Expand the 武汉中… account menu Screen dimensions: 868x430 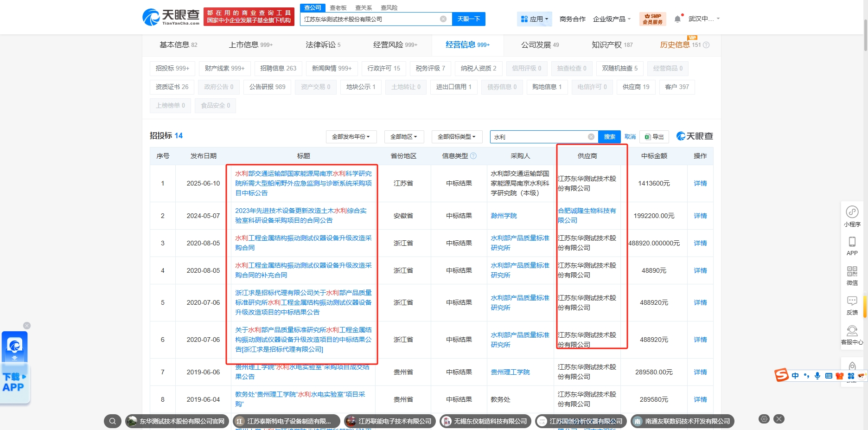[x=704, y=19]
